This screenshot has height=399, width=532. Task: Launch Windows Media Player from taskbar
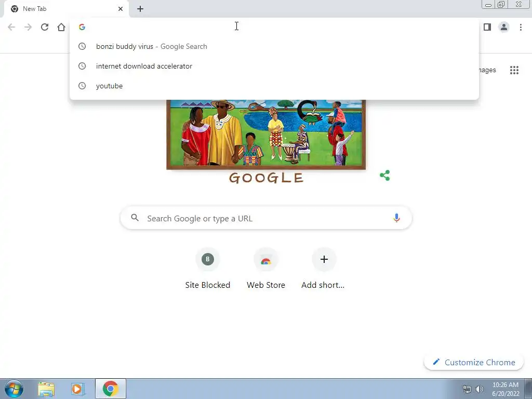point(77,389)
